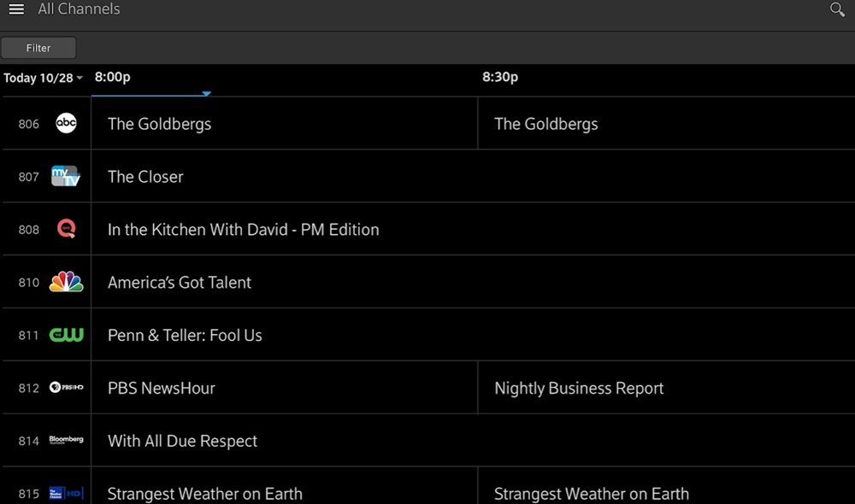Click channel number 807
This screenshot has height=504, width=855.
pyautogui.click(x=29, y=177)
